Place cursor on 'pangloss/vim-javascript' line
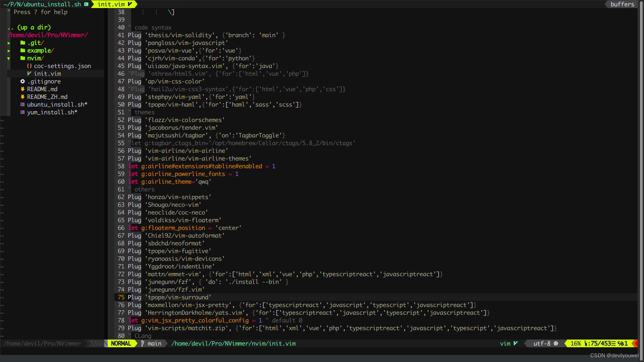The height and width of the screenshot is (362, 644). (x=178, y=43)
